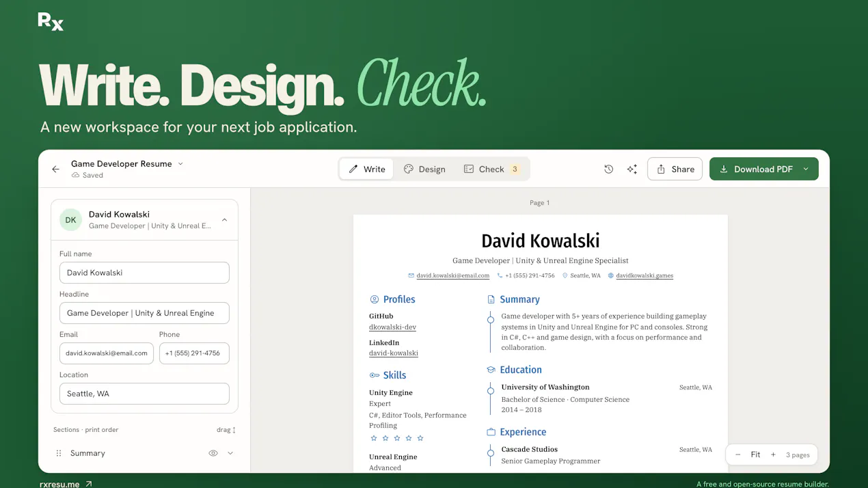Viewport: 868px width, 488px height.
Task: Click the fifth Unity Engine rating star
Action: [x=420, y=438]
